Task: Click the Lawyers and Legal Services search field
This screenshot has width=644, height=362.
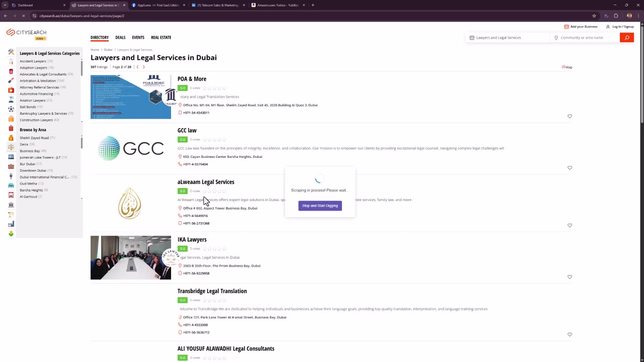Action: (508, 37)
